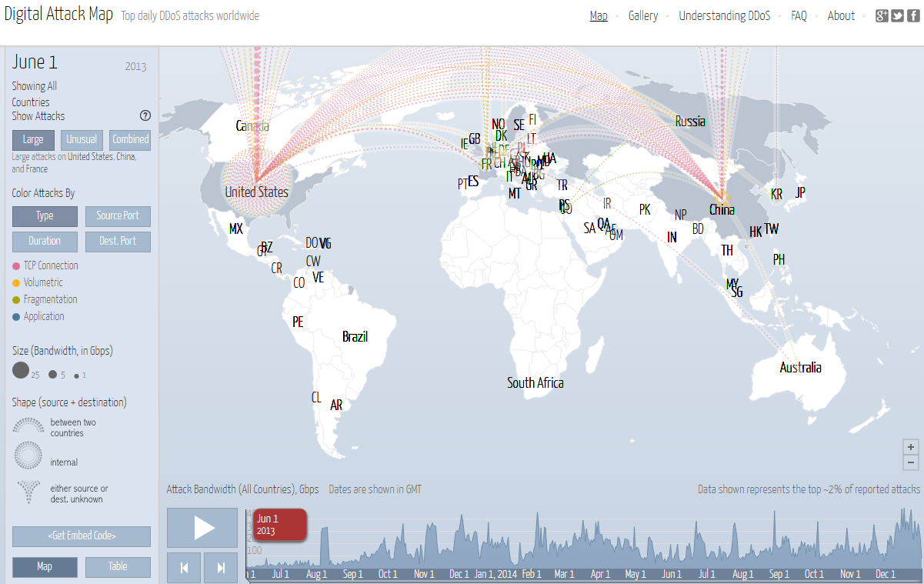
Task: Click the SA country label
Action: point(589,229)
